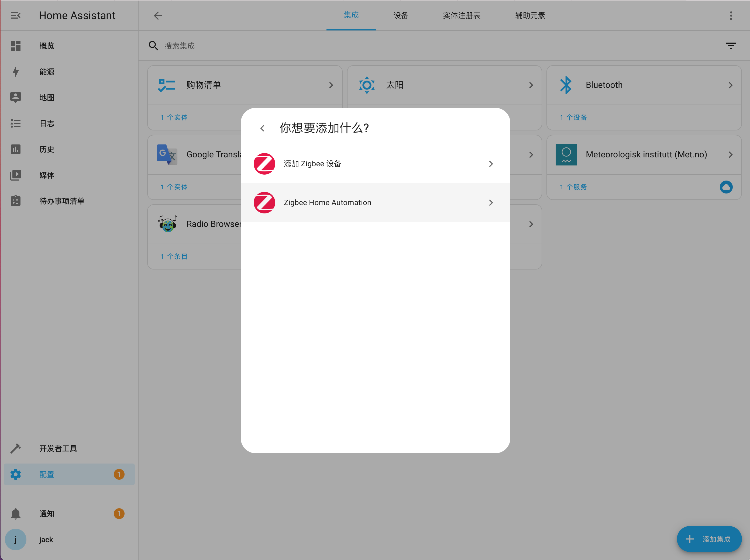Open the Map sidebar icon
Viewport: 750px width, 560px height.
(16, 98)
